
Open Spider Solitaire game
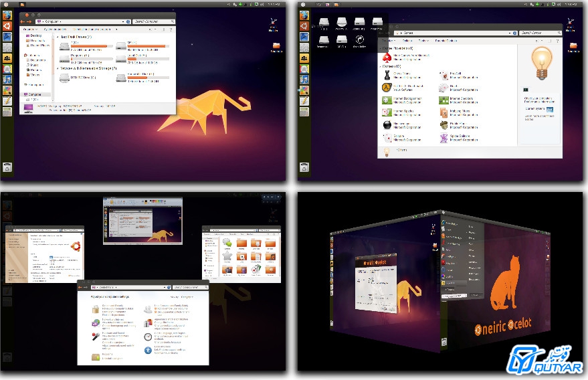pos(444,138)
